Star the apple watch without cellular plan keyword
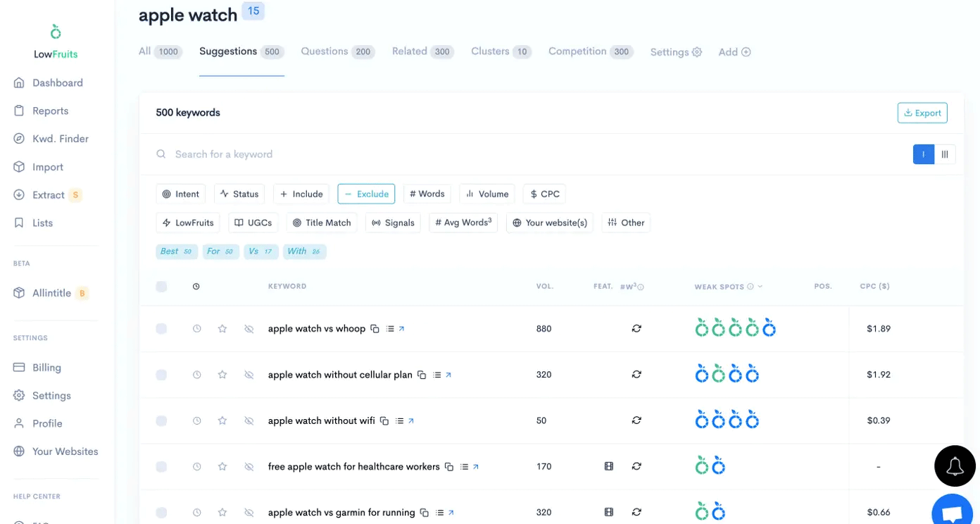The image size is (980, 524). pos(222,375)
